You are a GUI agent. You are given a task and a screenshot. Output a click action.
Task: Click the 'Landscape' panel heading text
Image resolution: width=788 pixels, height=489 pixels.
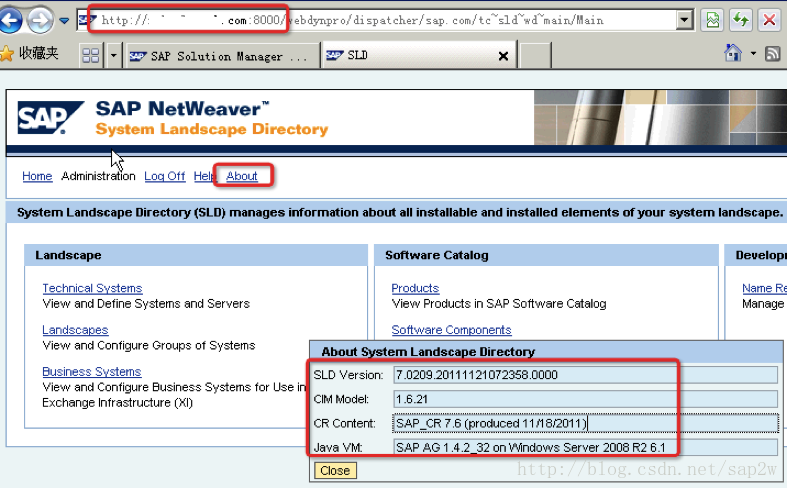tap(68, 255)
